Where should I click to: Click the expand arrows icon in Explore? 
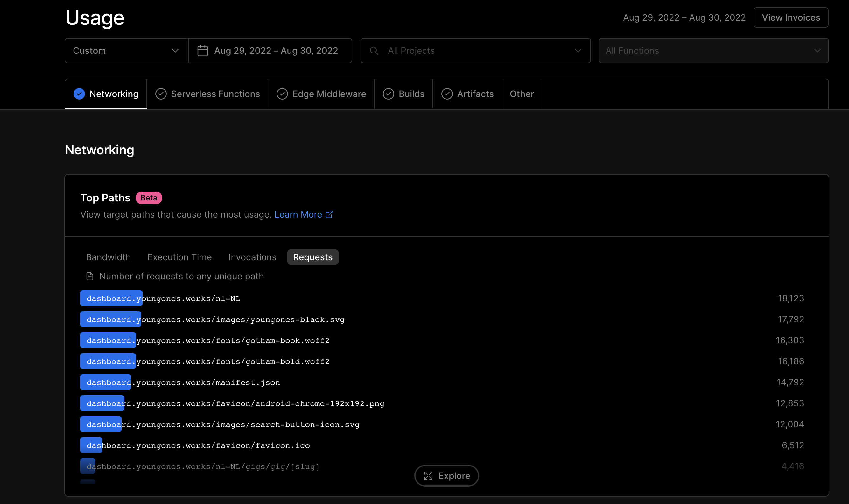428,475
